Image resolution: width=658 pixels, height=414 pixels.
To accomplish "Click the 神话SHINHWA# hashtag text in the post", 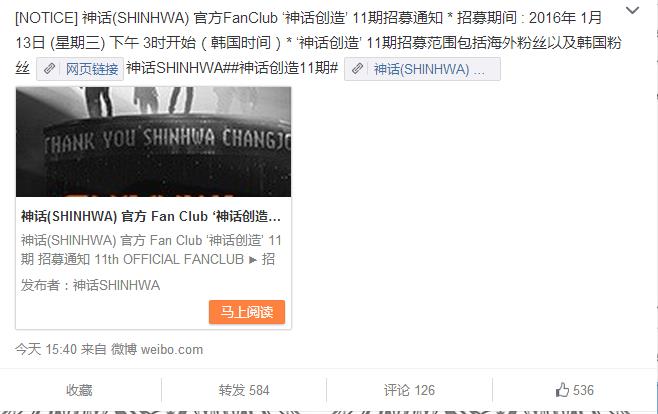I will click(179, 68).
